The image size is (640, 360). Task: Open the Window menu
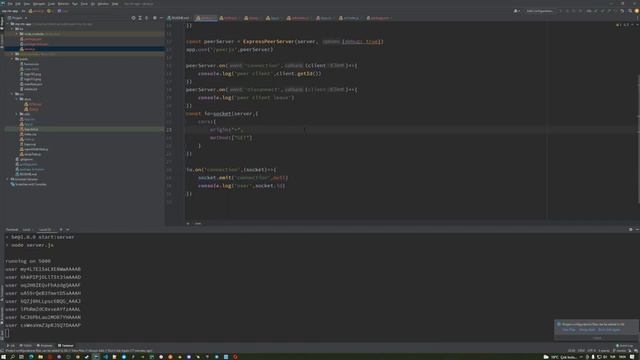pyautogui.click(x=103, y=4)
